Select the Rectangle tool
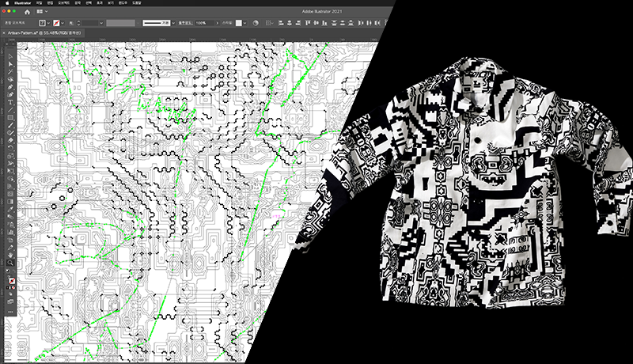 10,118
